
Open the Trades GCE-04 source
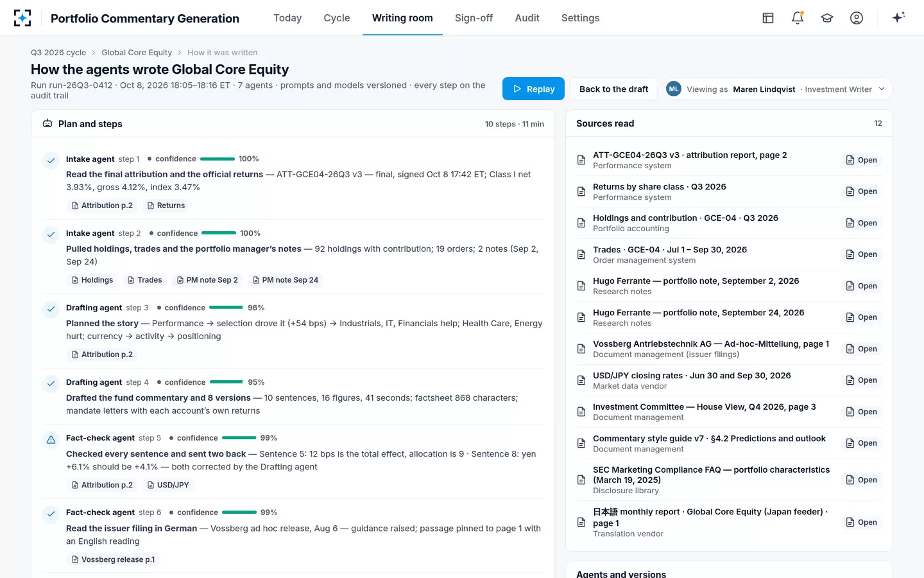pyautogui.click(x=861, y=254)
